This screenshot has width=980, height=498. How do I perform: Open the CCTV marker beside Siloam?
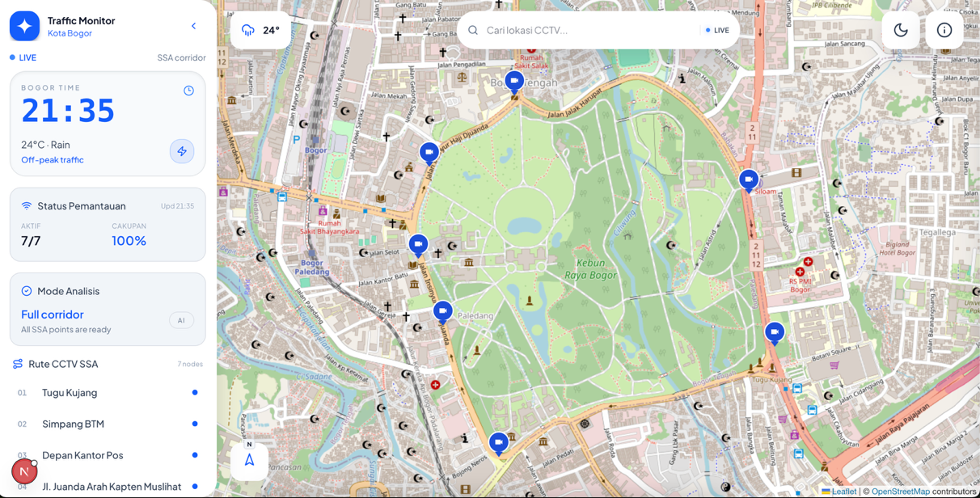(x=749, y=180)
